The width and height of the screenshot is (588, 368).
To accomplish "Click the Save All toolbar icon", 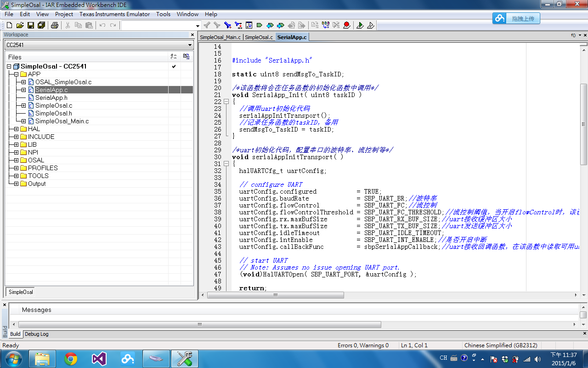I will point(41,25).
